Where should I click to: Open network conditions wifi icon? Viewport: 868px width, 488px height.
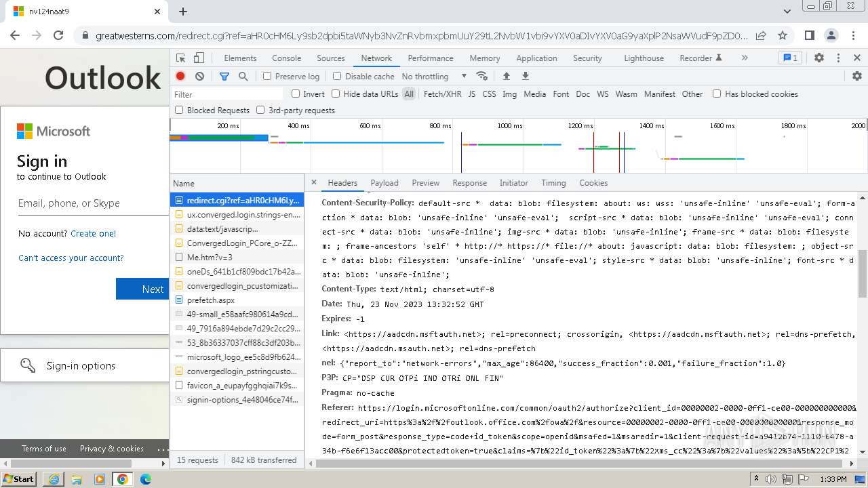(482, 76)
